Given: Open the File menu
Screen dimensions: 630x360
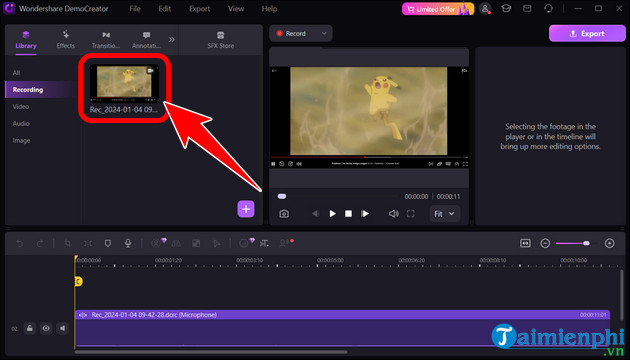Looking at the screenshot, I should coord(135,8).
